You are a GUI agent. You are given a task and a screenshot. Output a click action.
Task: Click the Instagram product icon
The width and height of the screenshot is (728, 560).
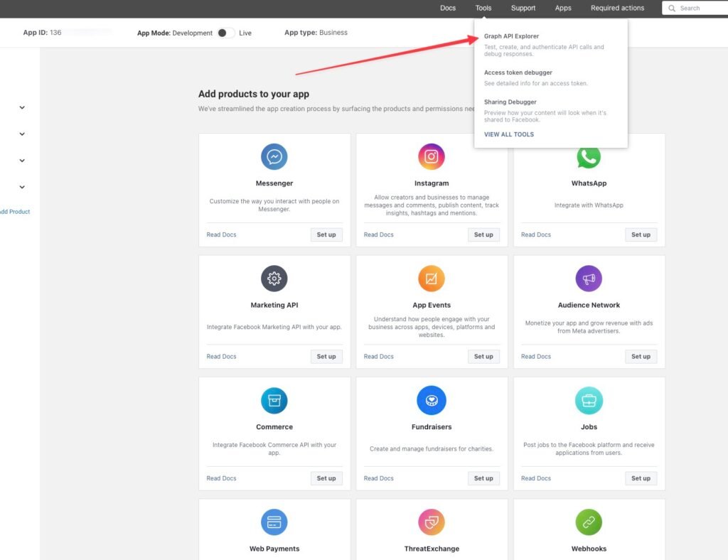[x=432, y=157]
